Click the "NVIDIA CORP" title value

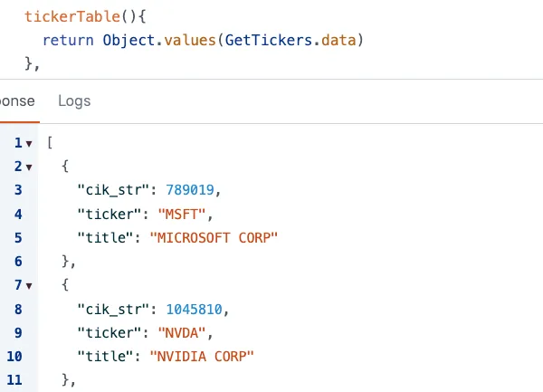[x=202, y=356]
